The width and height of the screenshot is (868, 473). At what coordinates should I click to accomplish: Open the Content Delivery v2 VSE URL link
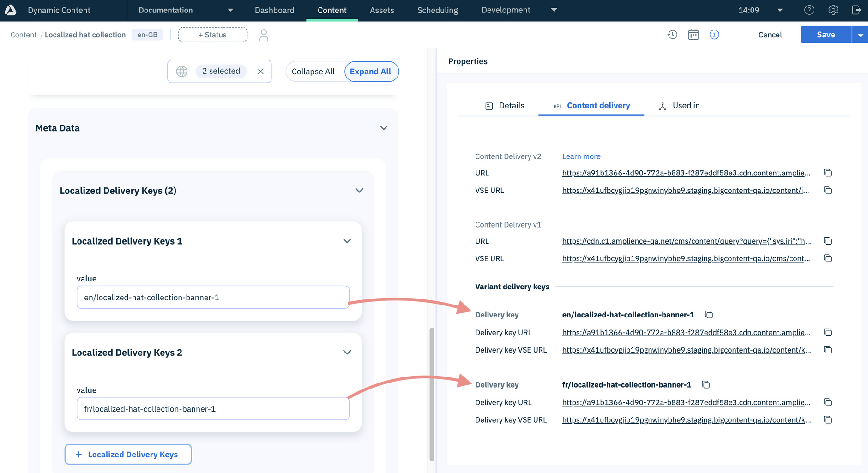coord(685,191)
